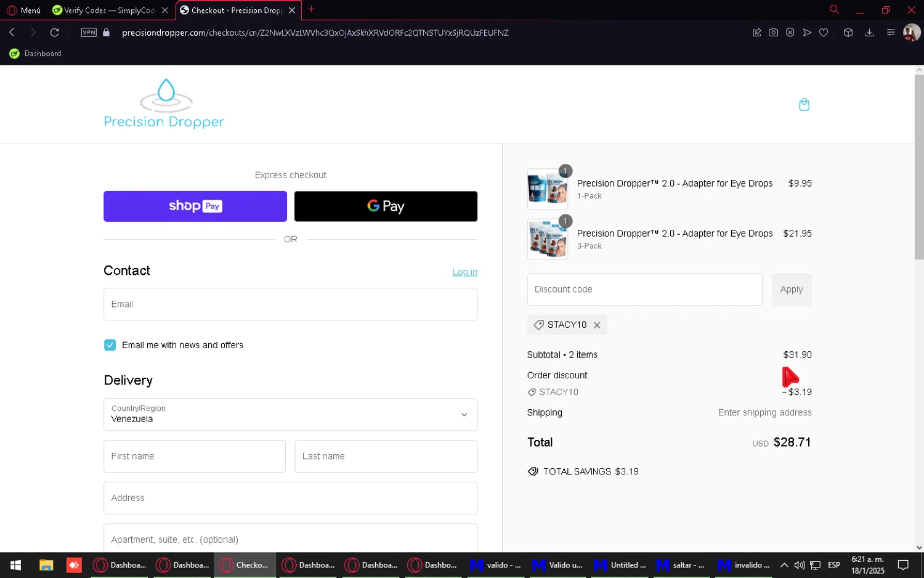The image size is (924, 578).
Task: Click the TOTAL SAVINGS $3.19 text
Action: 591,471
